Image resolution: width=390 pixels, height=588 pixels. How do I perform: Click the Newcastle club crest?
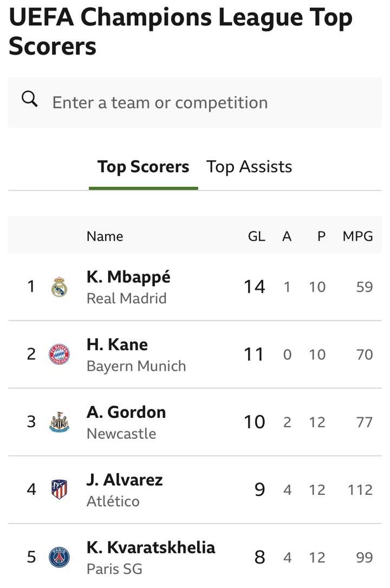59,422
